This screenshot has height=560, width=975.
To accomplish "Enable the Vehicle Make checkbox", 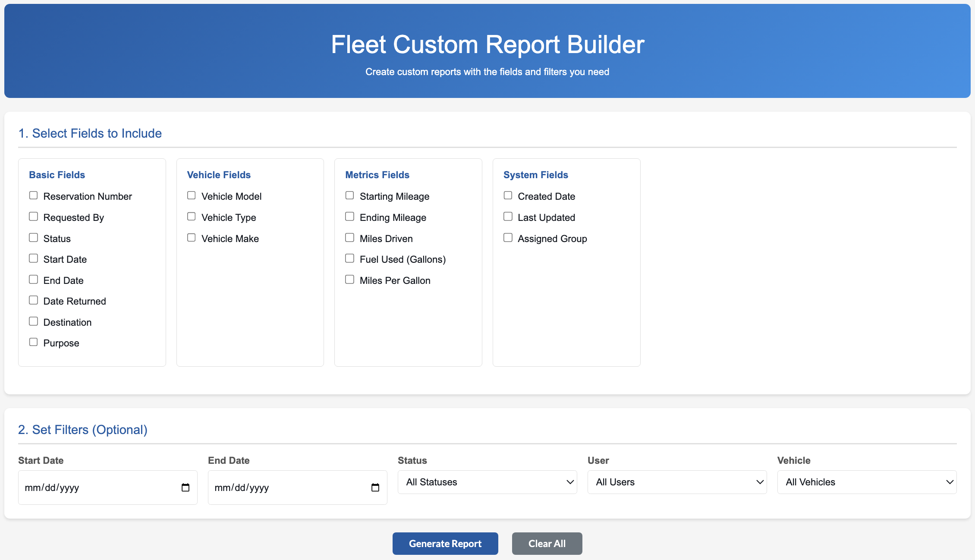I will click(x=192, y=238).
